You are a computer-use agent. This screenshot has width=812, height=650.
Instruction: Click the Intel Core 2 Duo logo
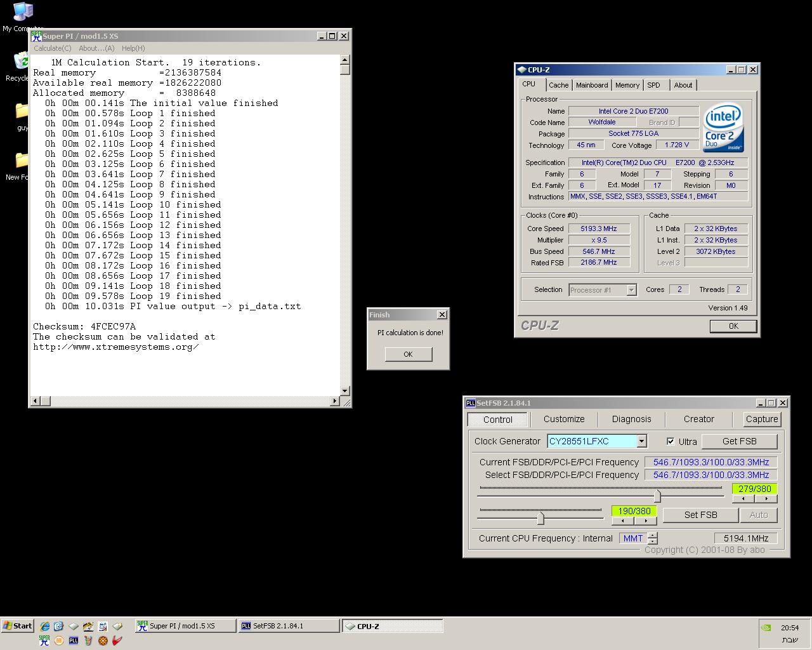[723, 128]
